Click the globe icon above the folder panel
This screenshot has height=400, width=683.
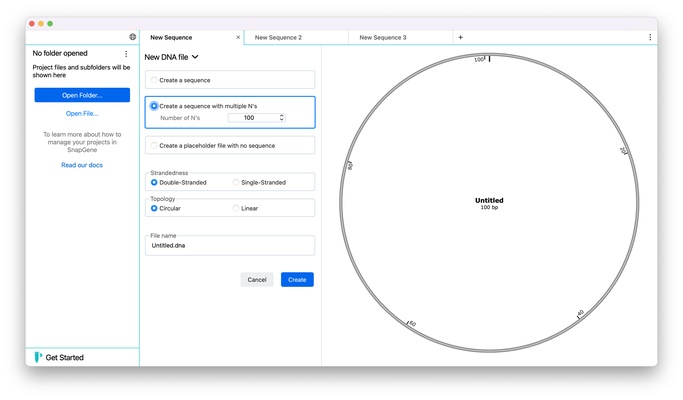pyautogui.click(x=132, y=37)
